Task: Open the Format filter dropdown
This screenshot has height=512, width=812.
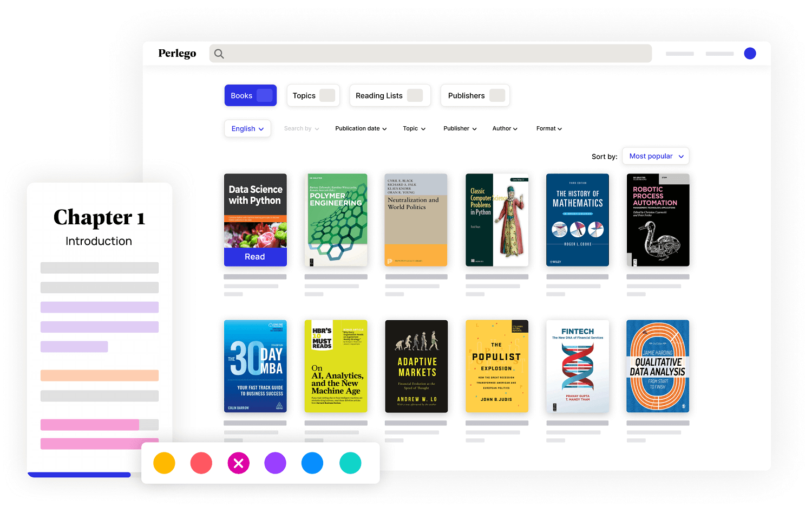Action: point(549,128)
